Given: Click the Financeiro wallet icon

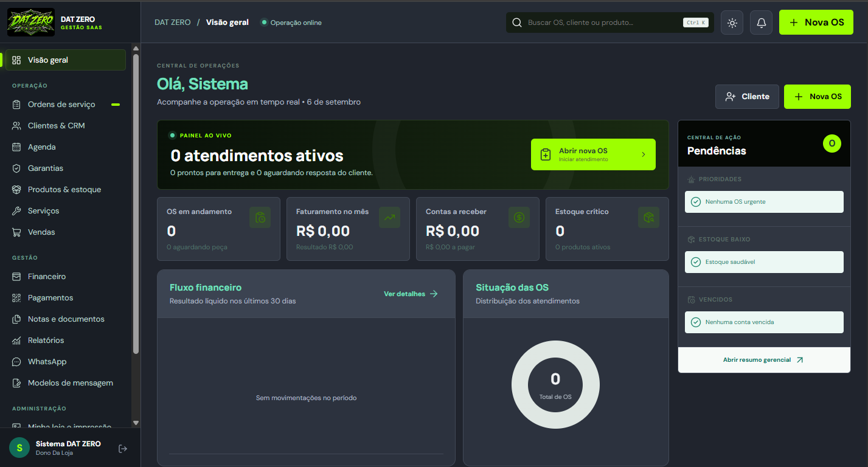Looking at the screenshot, I should [x=16, y=277].
